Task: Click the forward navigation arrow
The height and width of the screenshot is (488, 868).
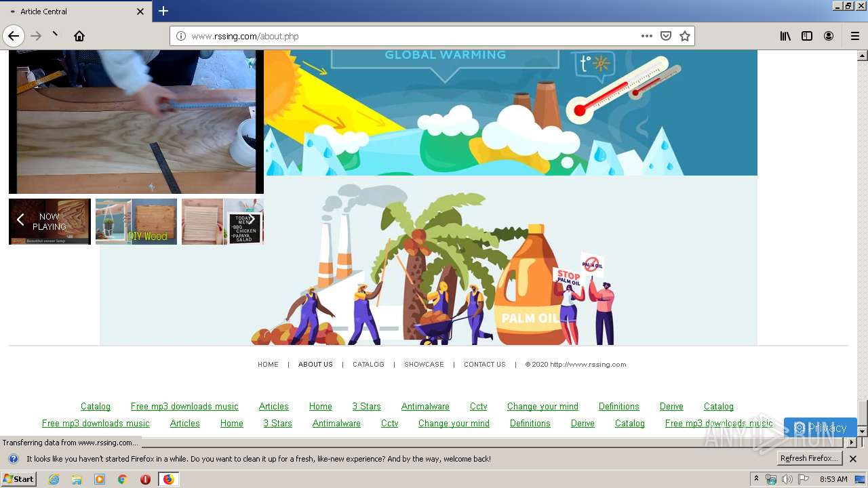Action: tap(36, 36)
